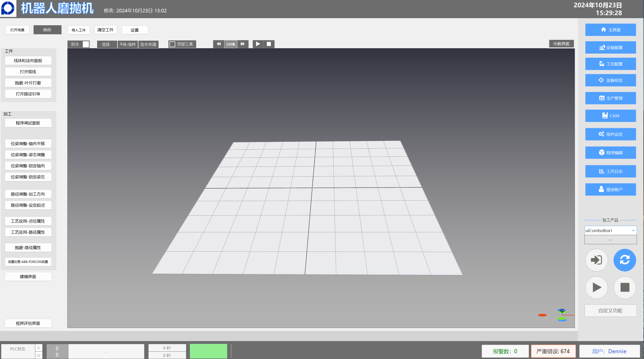Open 工作日志 work log
Image resolution: width=644 pixels, height=359 pixels.
point(610,171)
